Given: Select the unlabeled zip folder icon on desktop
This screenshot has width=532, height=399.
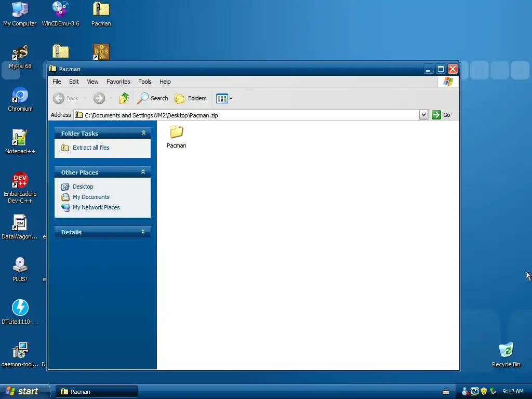Looking at the screenshot, I should (61, 51).
